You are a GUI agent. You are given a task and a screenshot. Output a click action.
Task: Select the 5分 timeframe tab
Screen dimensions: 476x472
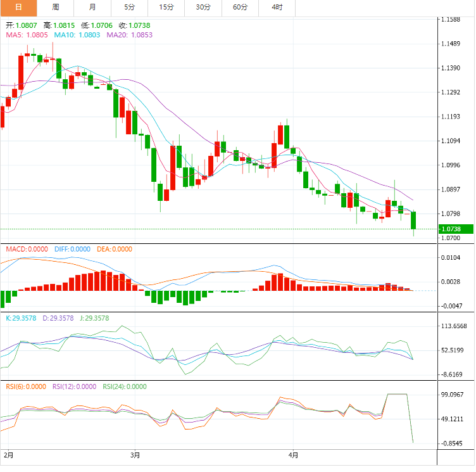tap(130, 8)
